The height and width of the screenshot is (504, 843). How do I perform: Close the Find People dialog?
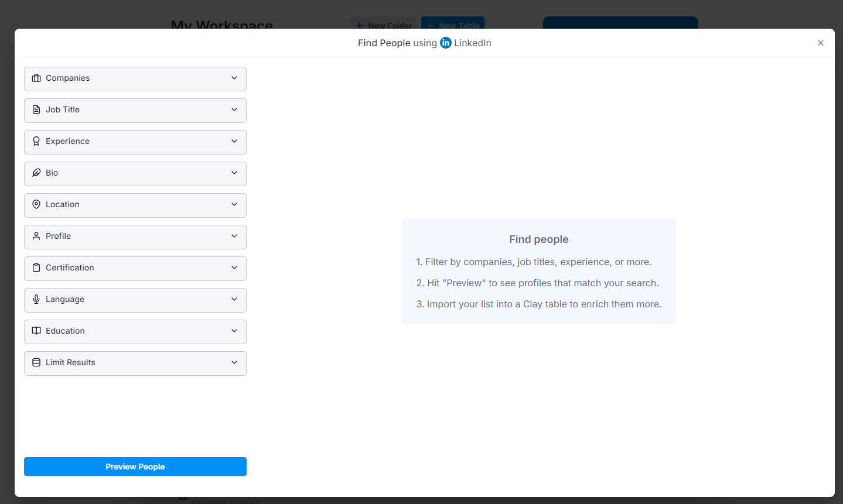(x=820, y=43)
